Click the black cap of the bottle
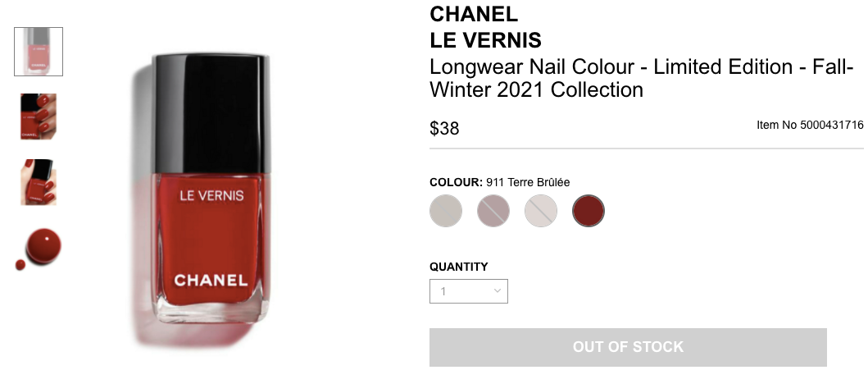The height and width of the screenshot is (370, 868). 211,113
